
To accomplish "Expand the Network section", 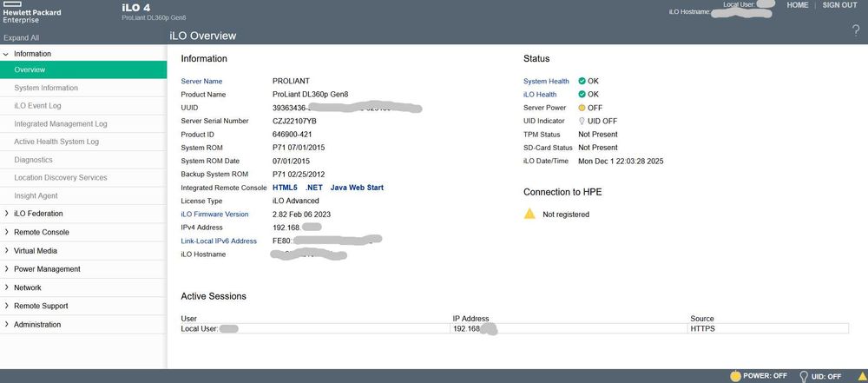I will tap(6, 287).
